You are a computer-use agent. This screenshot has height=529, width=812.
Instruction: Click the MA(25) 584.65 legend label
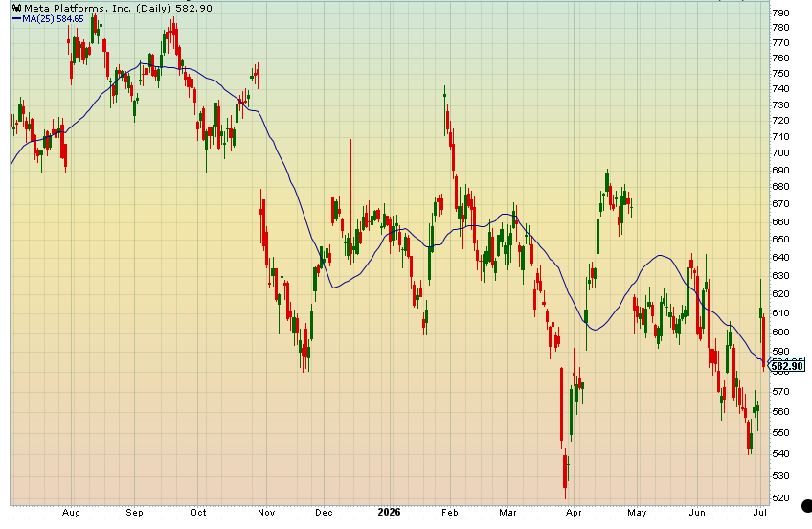(53, 18)
